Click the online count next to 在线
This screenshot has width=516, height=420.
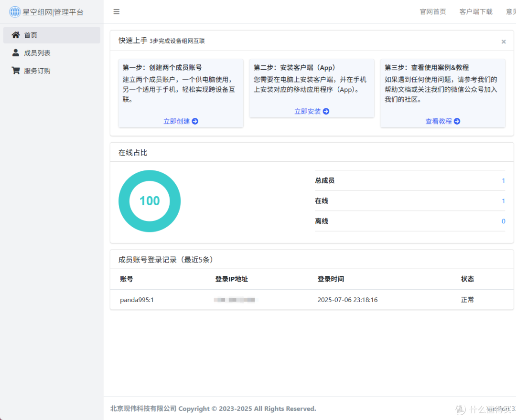pyautogui.click(x=503, y=201)
